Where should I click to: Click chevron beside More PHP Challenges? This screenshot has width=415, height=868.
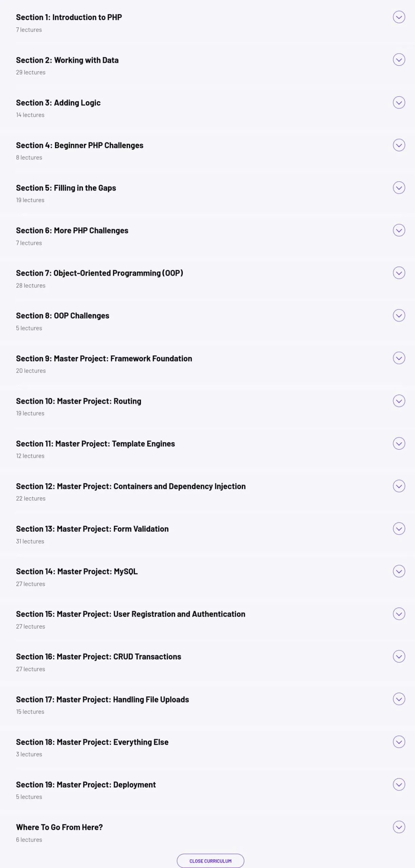pos(399,230)
